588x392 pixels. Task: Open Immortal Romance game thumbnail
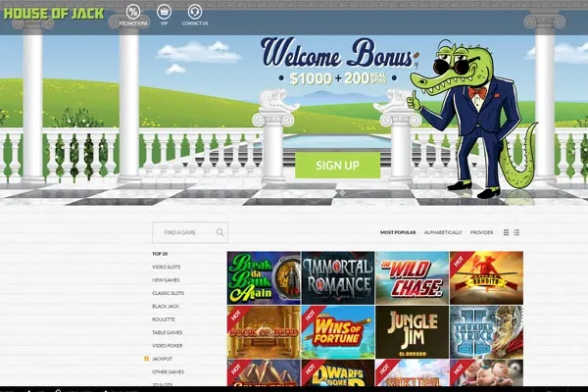pos(337,277)
